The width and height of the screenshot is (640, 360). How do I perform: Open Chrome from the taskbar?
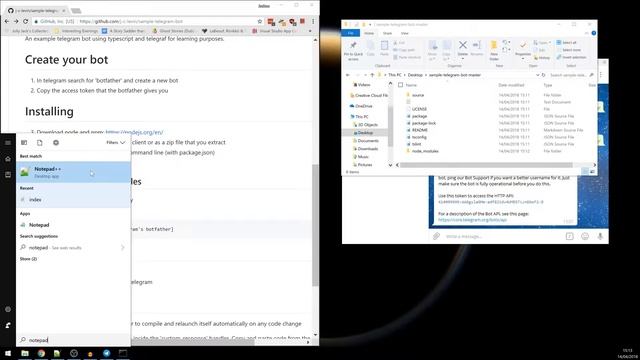point(41,353)
